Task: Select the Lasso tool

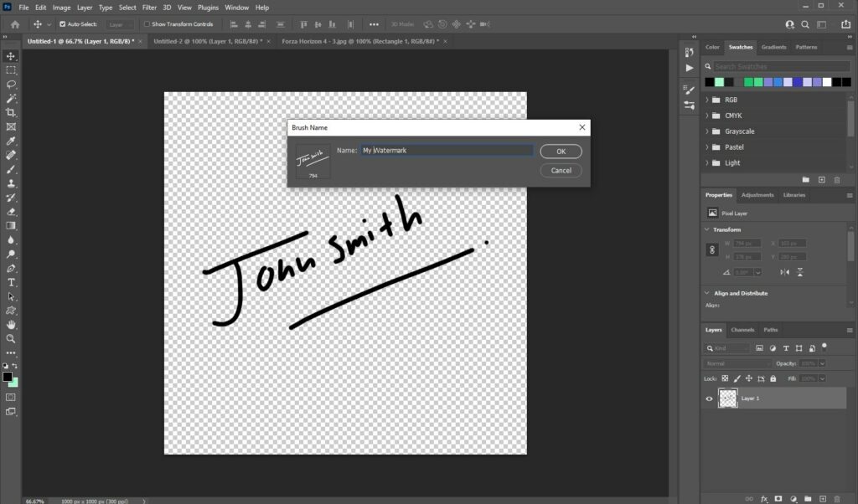Action: click(x=11, y=84)
